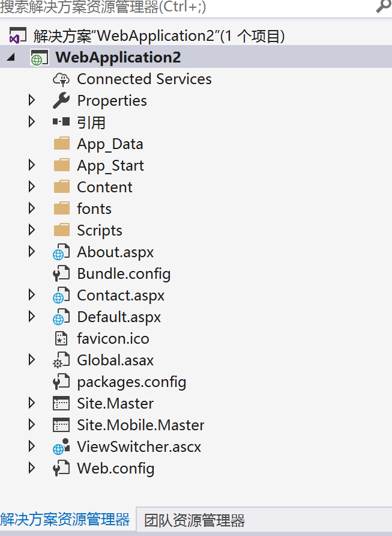Click the Connected Services cloud icon
Viewport: 392px width, 536px height.
coord(61,79)
